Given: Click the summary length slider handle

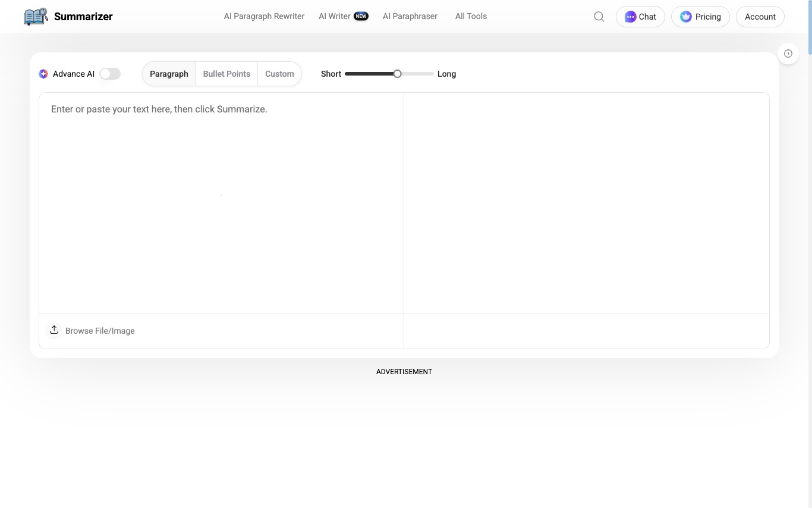Looking at the screenshot, I should click(x=397, y=74).
